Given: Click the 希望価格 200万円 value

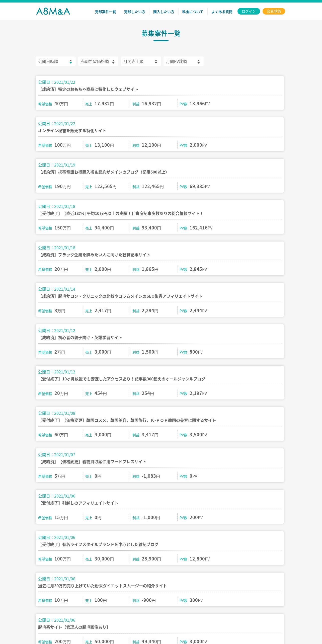Looking at the screenshot, I should (x=62, y=641).
